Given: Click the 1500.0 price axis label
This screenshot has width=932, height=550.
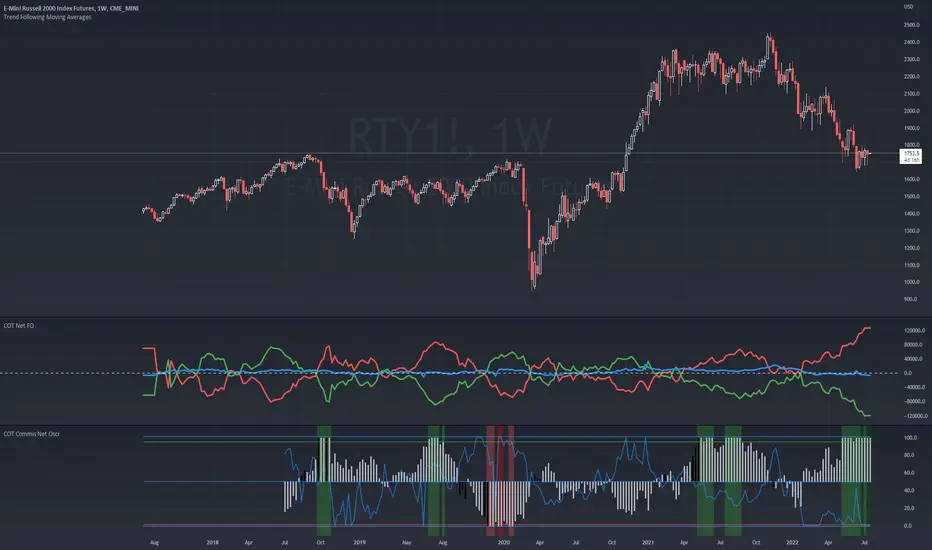Looking at the screenshot, I should [911, 196].
